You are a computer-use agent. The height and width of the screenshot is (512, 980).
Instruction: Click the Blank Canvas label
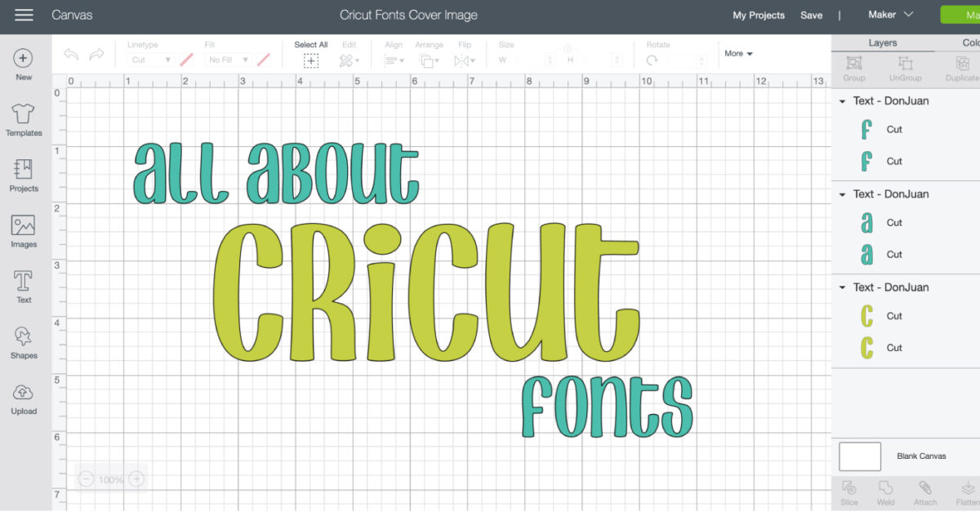pos(921,456)
